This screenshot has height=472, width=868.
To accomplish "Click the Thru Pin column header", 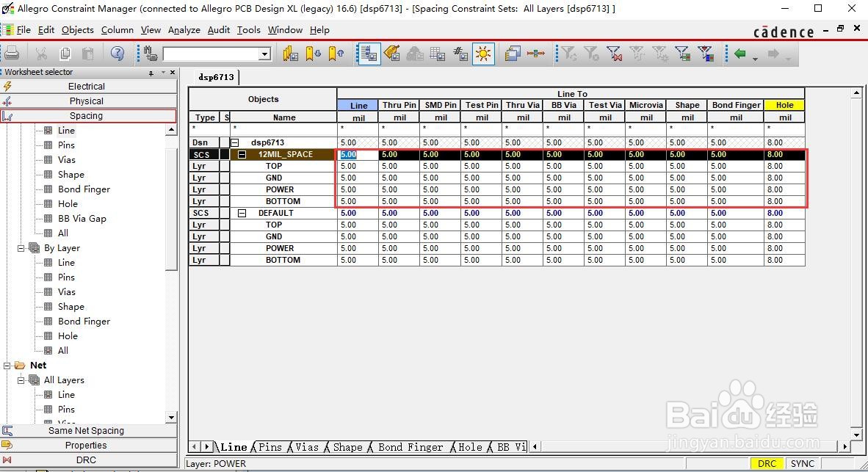I will 399,105.
